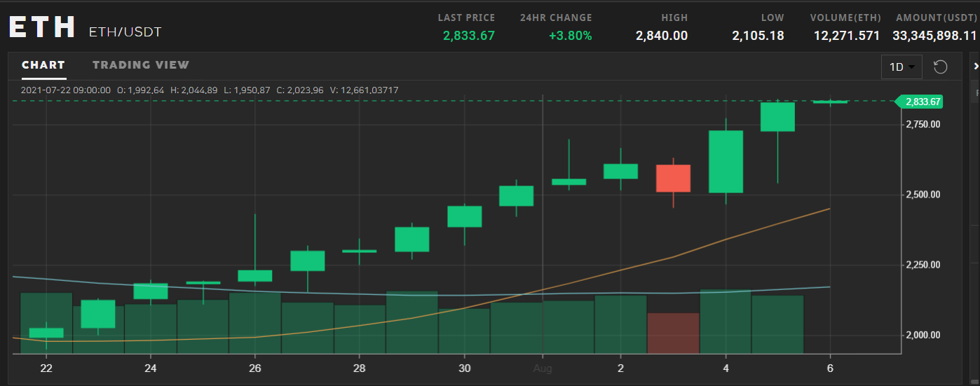980x386 pixels.
Task: Click the red volume bar
Action: [x=673, y=333]
